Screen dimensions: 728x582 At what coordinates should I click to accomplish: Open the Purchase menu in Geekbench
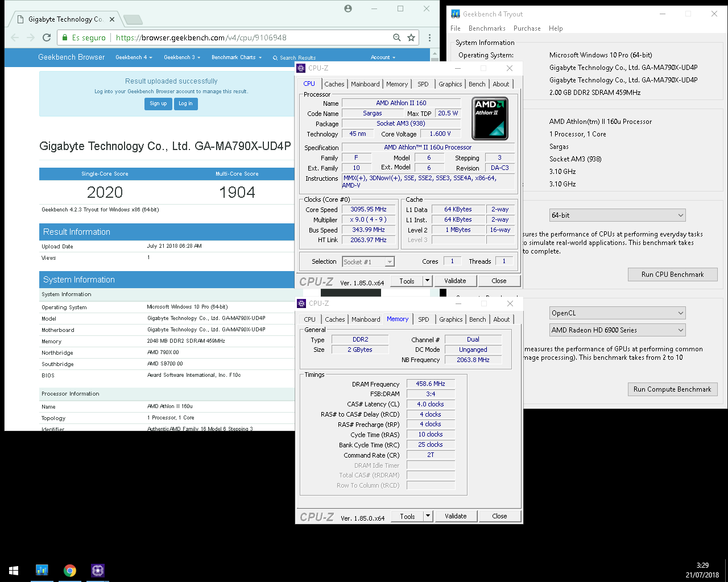coord(527,28)
